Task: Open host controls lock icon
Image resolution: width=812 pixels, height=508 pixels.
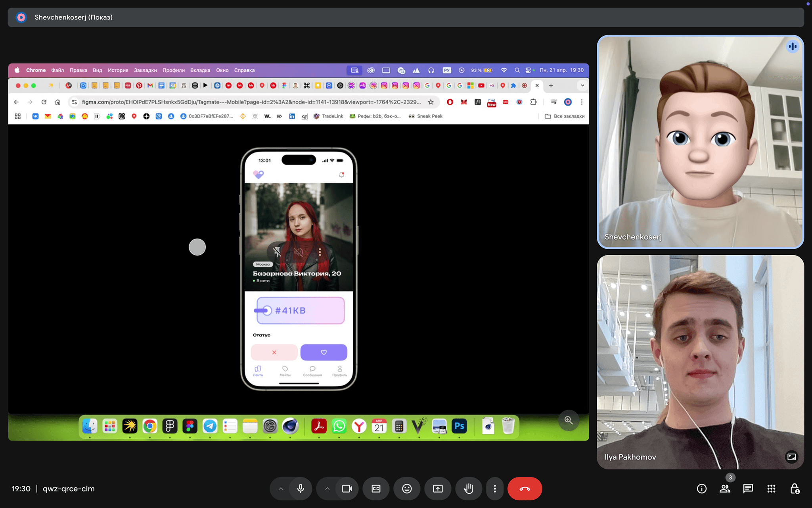Action: [795, 489]
